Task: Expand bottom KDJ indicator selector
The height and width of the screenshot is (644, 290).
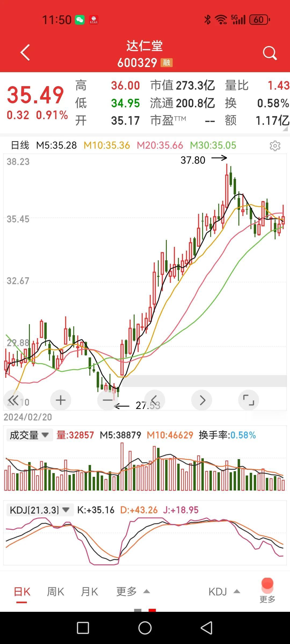Action: [224, 592]
